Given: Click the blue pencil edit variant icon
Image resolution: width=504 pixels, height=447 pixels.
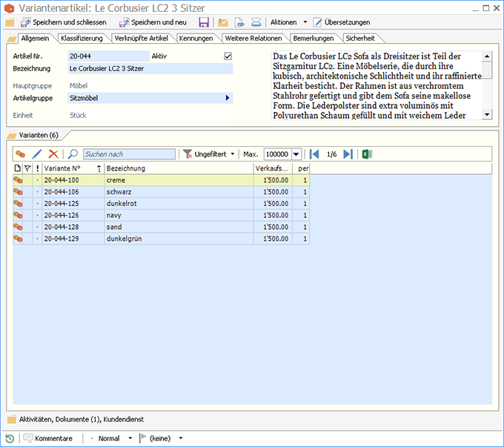Looking at the screenshot, I should tap(37, 154).
